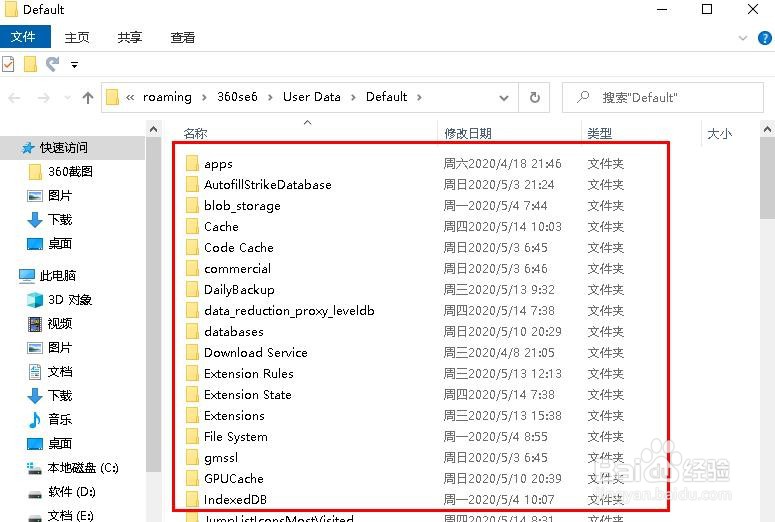Sort by the 大小 column header

point(720,133)
